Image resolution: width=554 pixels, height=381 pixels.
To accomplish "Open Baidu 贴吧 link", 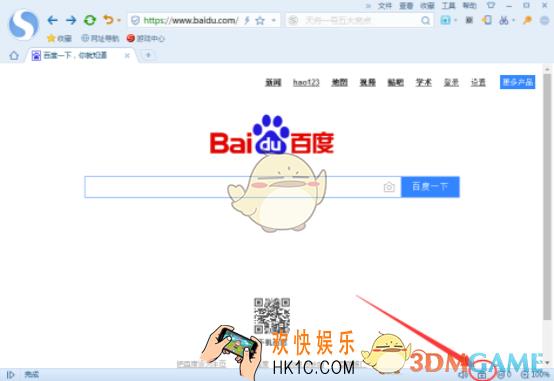I will pyautogui.click(x=396, y=82).
